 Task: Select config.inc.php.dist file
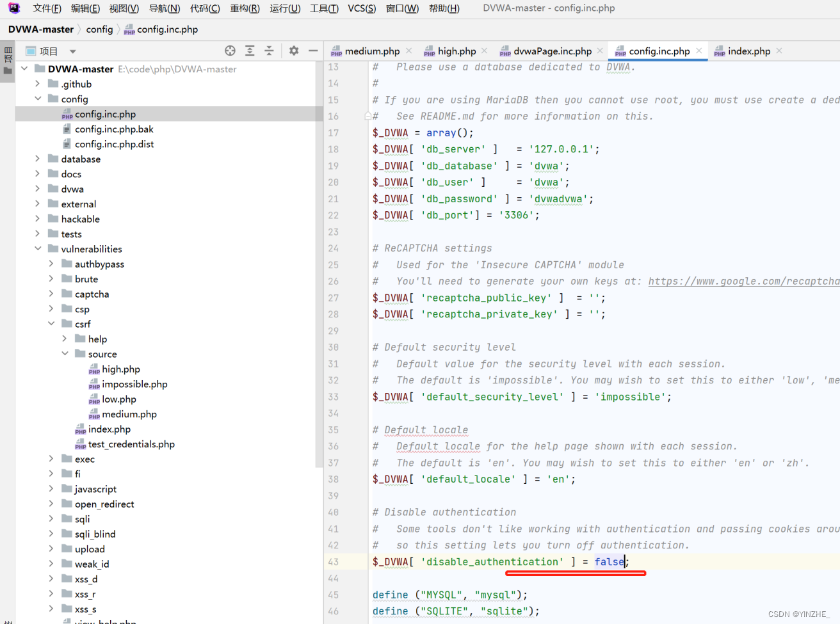tap(114, 144)
